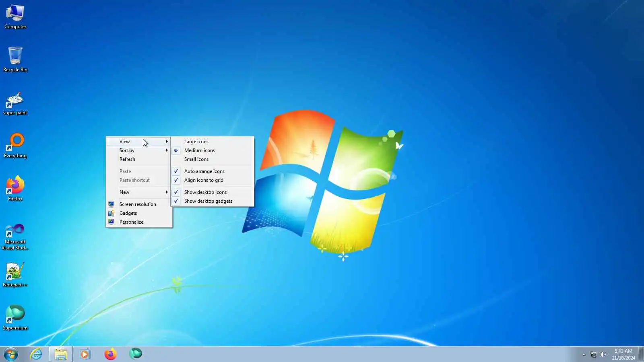Open Screen resolution settings
Screen dimensions: 644x362
pyautogui.click(x=139, y=204)
